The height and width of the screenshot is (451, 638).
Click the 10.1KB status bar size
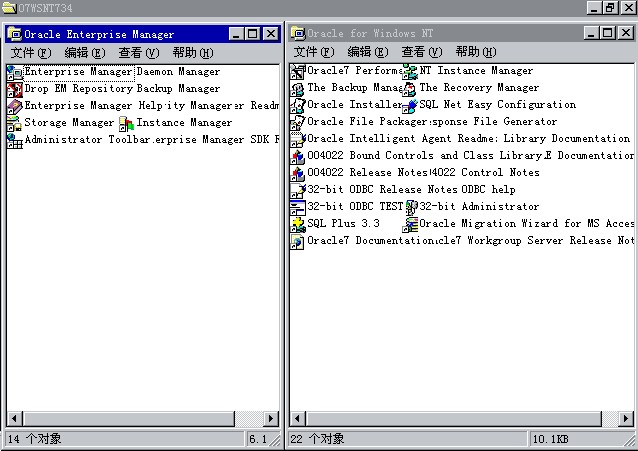[551, 439]
